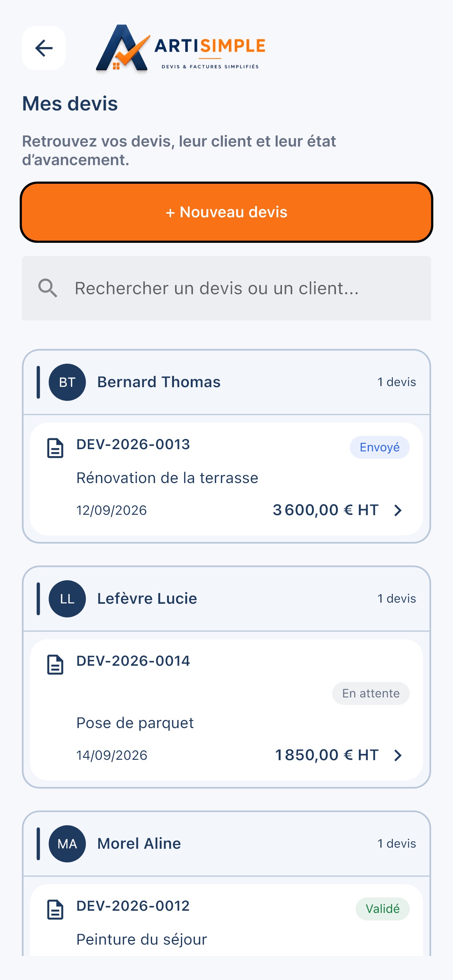453x980 pixels.
Task: Focus the Rechercher un devis ou un client field
Action: [226, 288]
